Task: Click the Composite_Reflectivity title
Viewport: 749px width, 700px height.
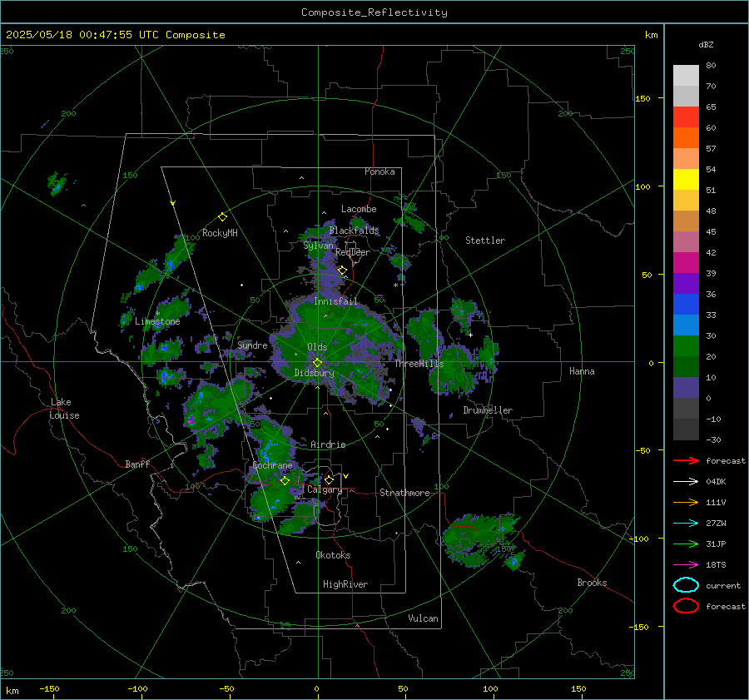Action: 374,12
